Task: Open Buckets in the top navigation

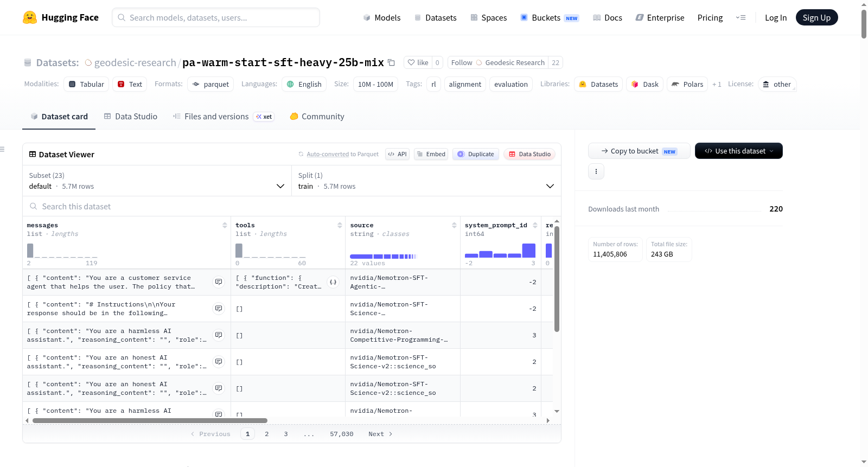Action: click(x=550, y=17)
